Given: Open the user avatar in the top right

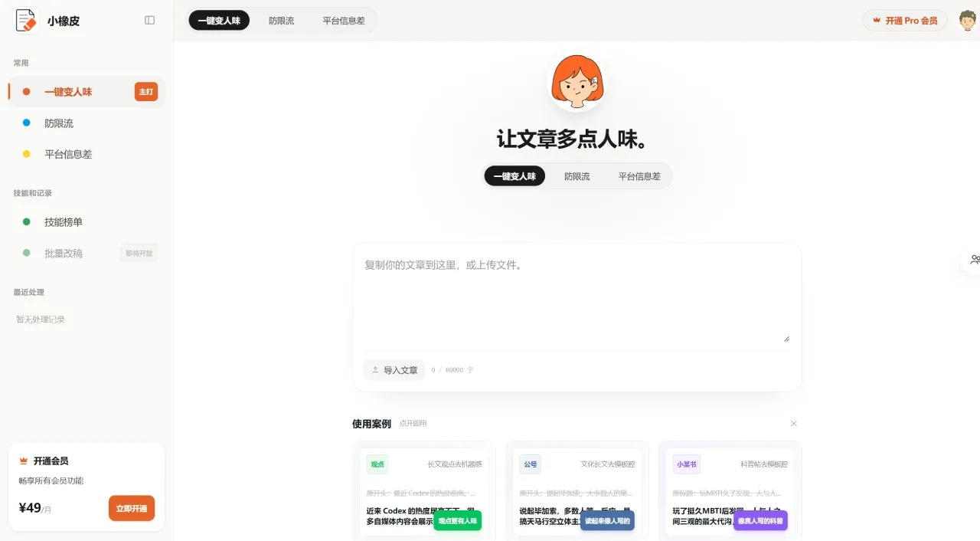Looking at the screenshot, I should coord(968,20).
